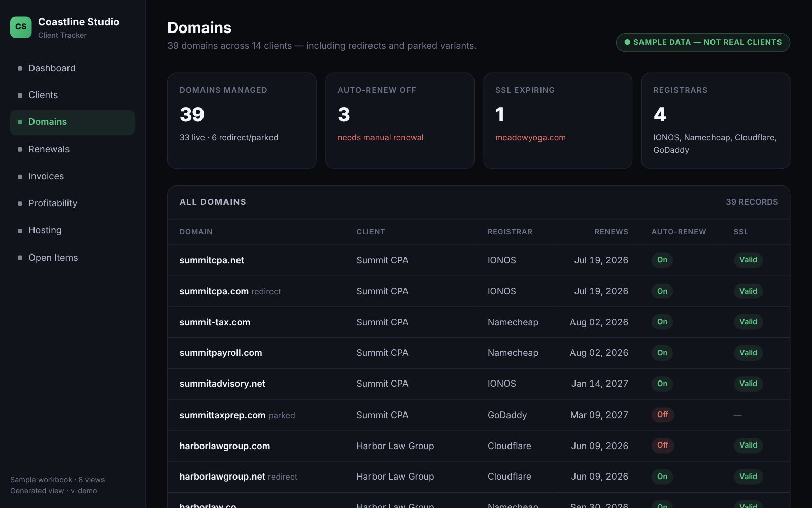Click the Valid SSL badge for summitpayroll.com
Screen dimensions: 812x508
point(748,353)
